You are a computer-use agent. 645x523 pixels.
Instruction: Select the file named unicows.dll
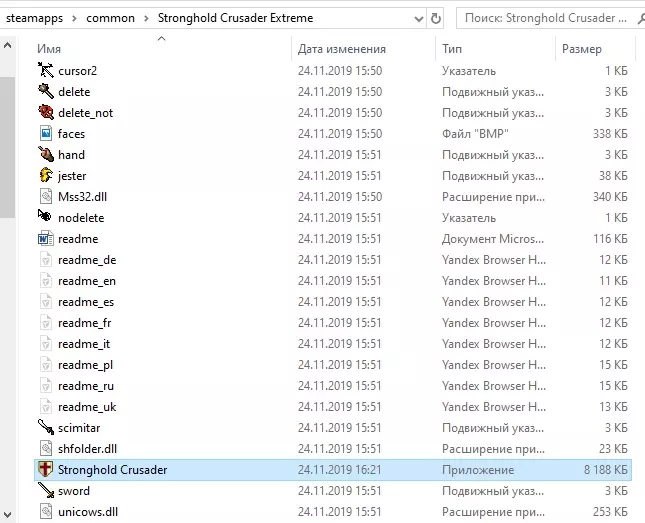[88, 512]
